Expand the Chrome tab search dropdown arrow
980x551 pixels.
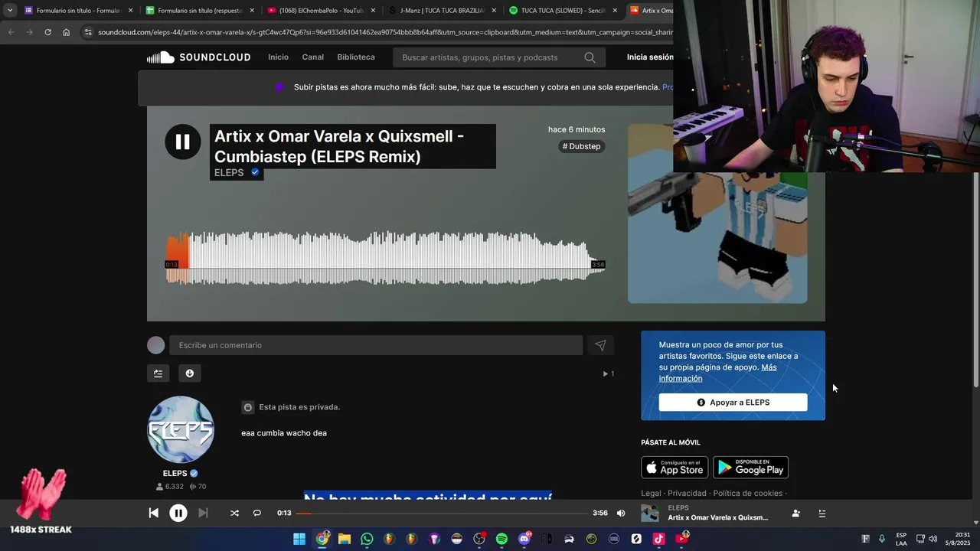click(10, 11)
